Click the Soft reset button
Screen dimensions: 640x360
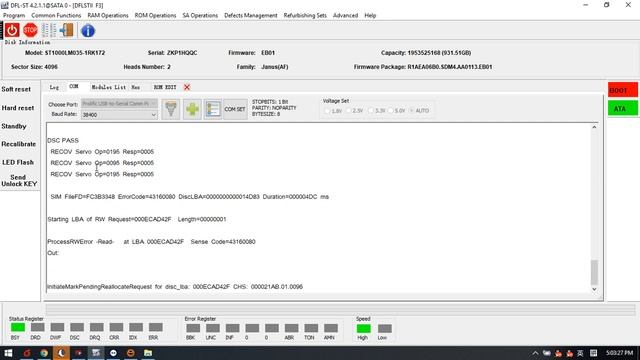(x=16, y=89)
